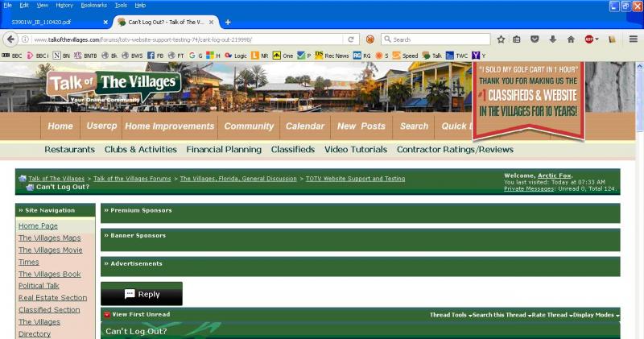
Task: Open the Google G bookmark
Action: (x=196, y=56)
